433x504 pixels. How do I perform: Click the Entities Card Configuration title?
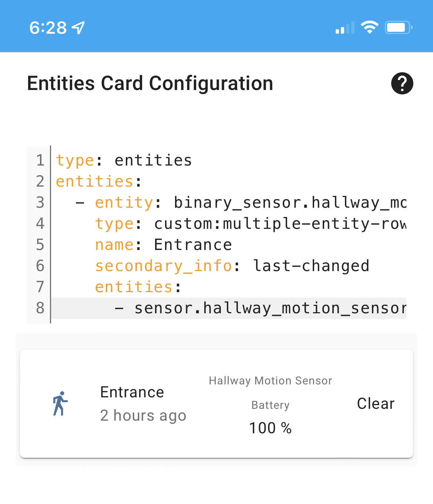pyautogui.click(x=150, y=83)
